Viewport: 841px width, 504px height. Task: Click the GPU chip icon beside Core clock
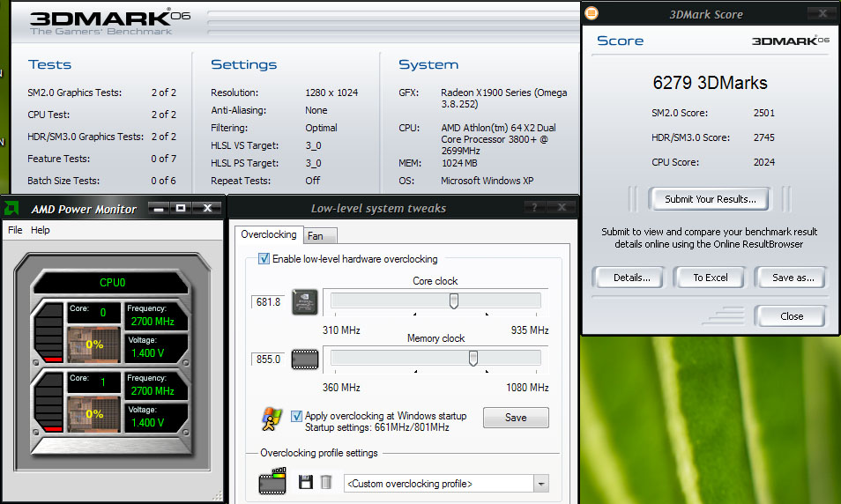[x=305, y=302]
